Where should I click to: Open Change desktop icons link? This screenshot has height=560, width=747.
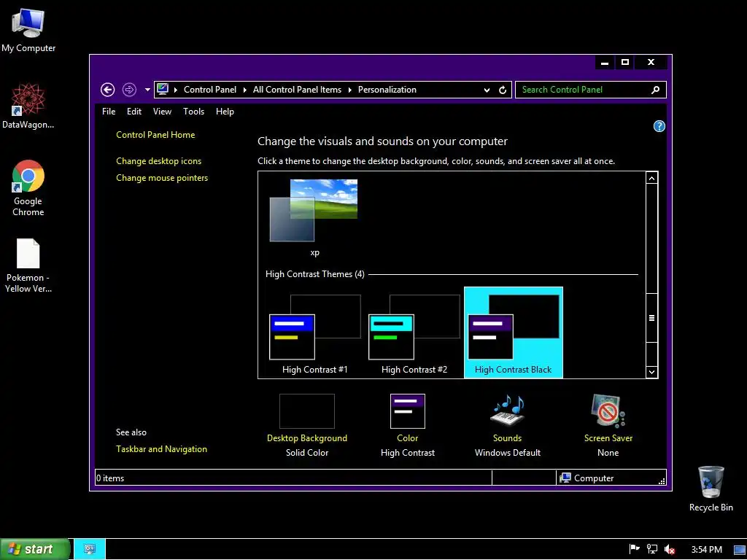tap(158, 161)
